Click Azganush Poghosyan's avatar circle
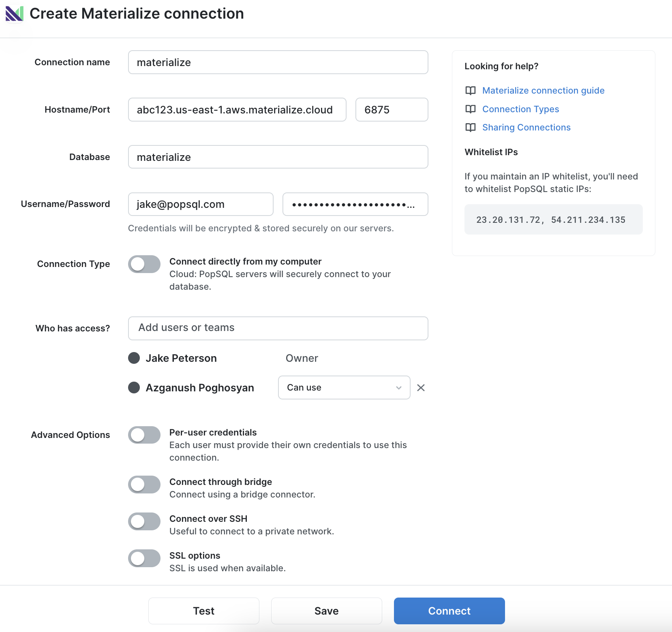Screen dimensions: 672x632 (x=134, y=388)
